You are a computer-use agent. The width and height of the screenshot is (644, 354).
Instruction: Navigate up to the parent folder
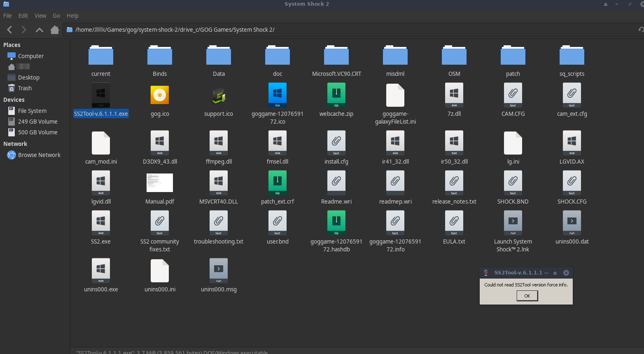tap(40, 30)
